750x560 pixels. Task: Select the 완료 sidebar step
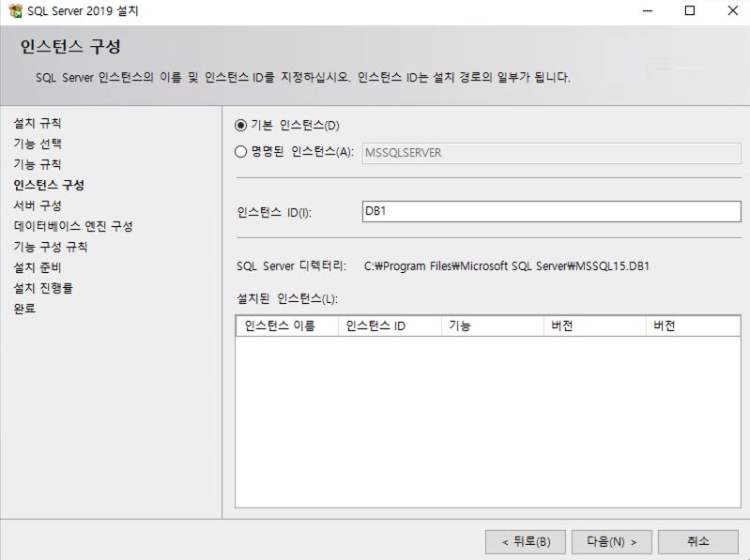tap(24, 309)
